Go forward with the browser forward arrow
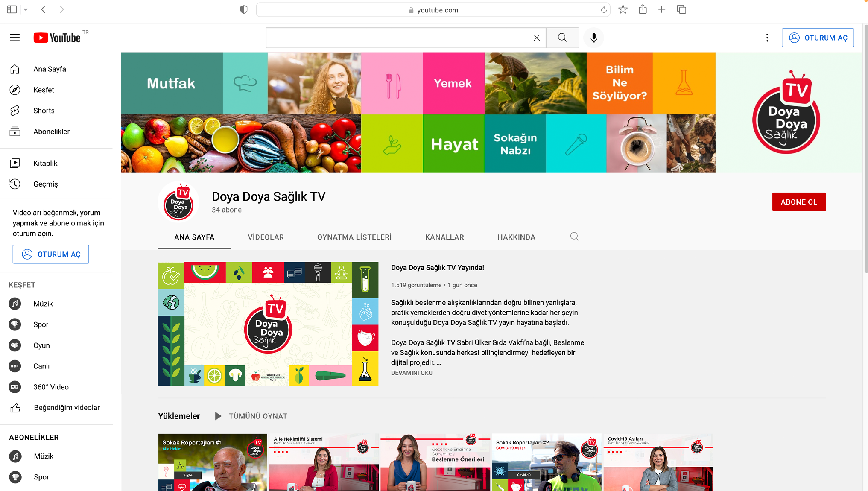 (62, 9)
